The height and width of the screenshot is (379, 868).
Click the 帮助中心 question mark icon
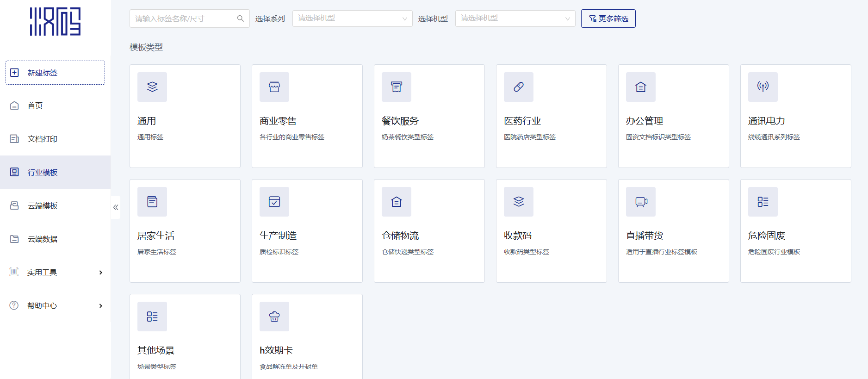pyautogui.click(x=14, y=305)
